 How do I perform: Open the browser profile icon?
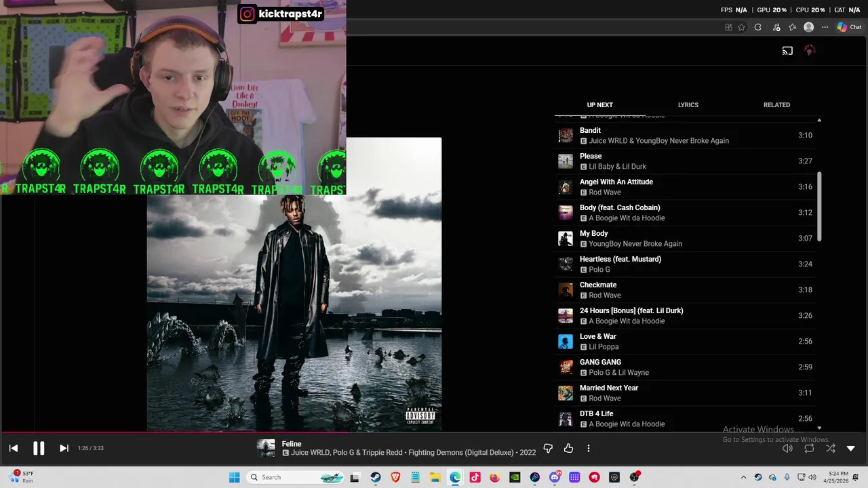(x=808, y=27)
